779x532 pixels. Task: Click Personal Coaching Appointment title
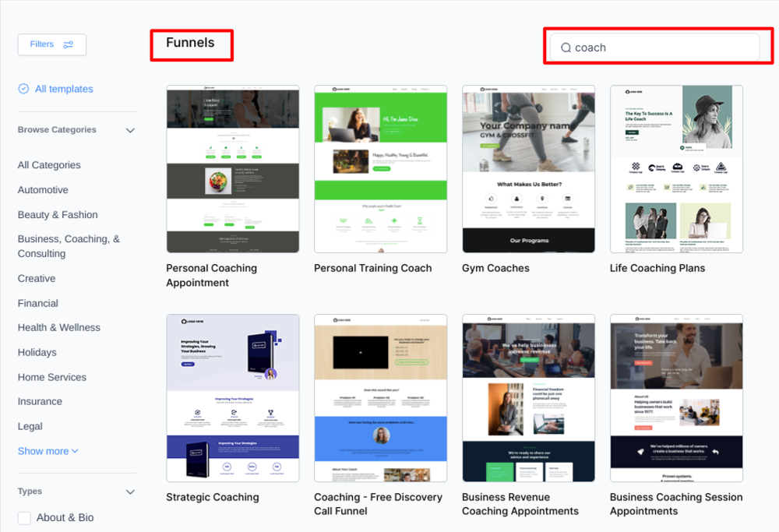click(x=212, y=275)
